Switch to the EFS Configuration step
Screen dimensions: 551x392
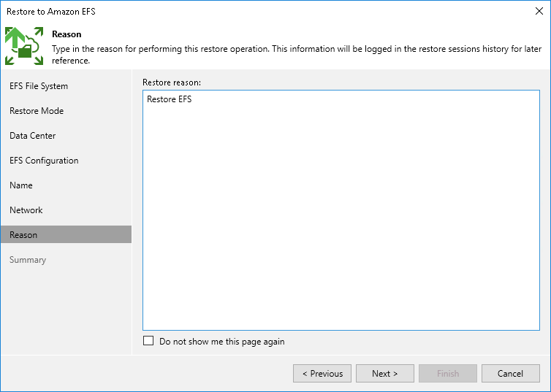point(44,161)
